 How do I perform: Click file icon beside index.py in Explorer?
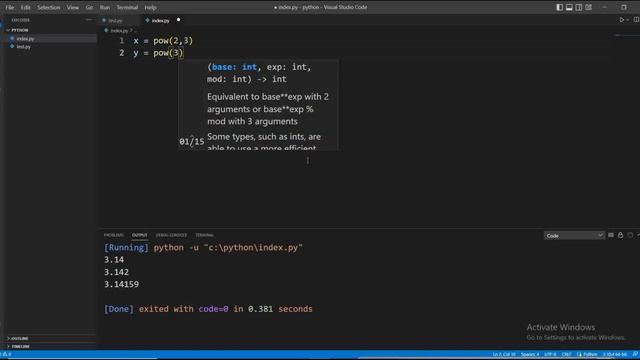(12, 38)
